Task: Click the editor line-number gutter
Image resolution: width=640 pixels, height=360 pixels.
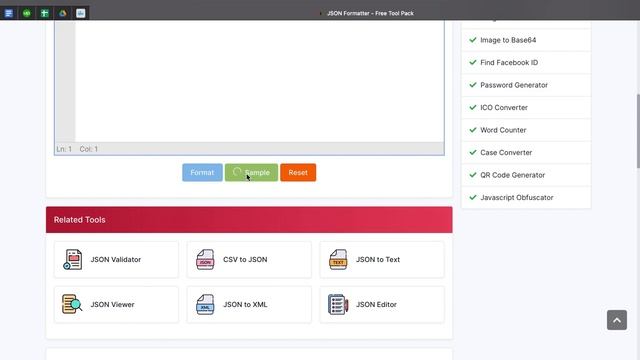Action: tap(65, 81)
